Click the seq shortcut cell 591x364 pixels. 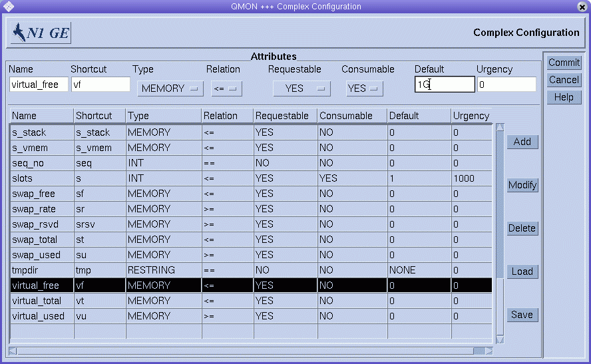(100, 163)
